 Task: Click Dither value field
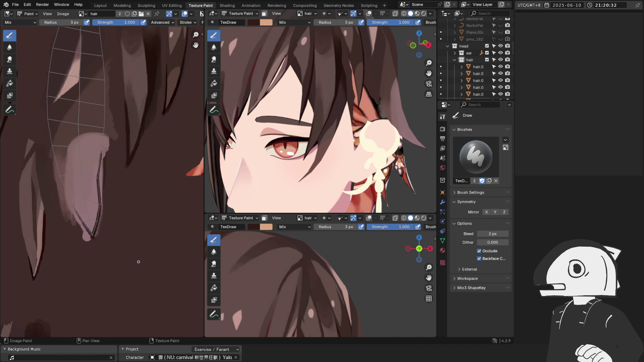492,242
